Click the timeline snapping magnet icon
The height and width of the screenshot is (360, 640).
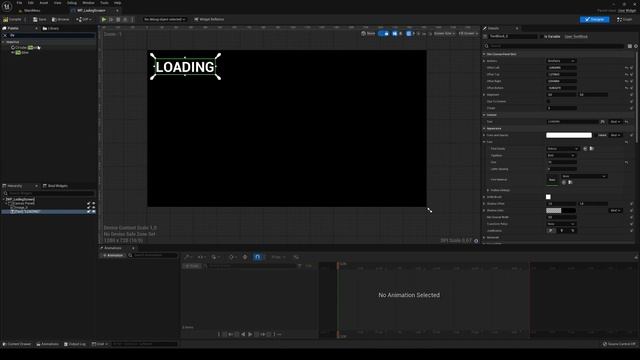[257, 257]
